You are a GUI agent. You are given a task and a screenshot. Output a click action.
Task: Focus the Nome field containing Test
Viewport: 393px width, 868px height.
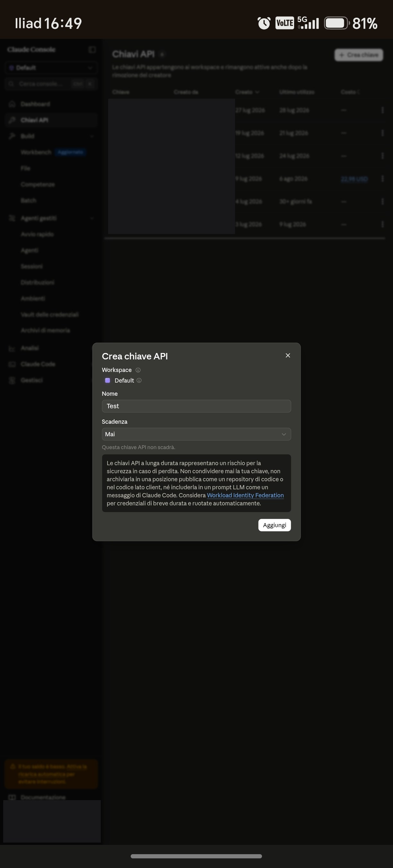click(196, 406)
